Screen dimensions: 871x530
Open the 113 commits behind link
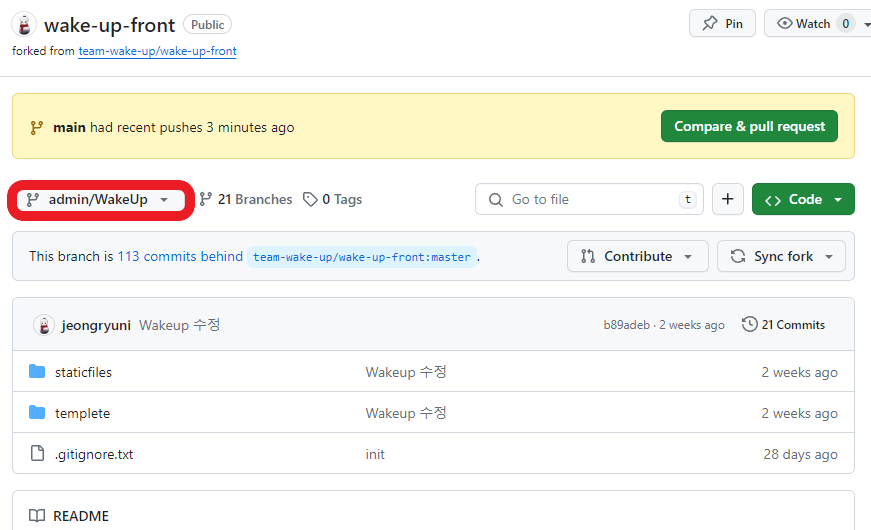click(180, 256)
